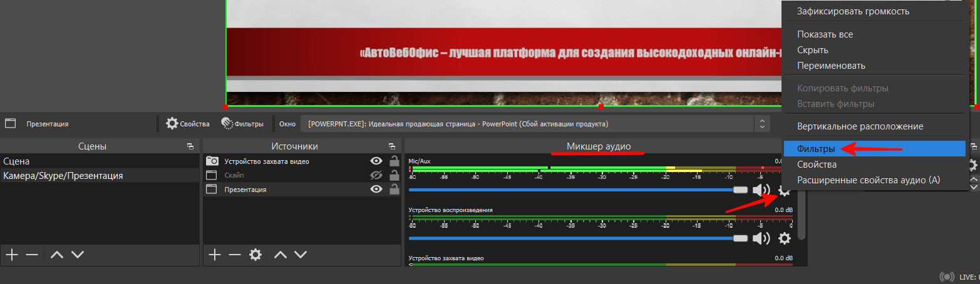Image resolution: width=980 pixels, height=284 pixels.
Task: Move scene down in Сцены panel
Action: pos(77,255)
